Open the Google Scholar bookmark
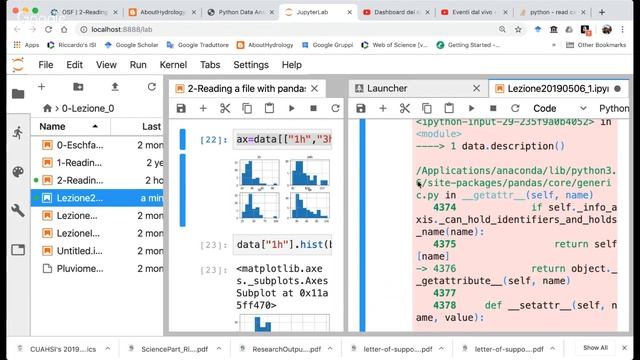This screenshot has width=640, height=360. 132,45
